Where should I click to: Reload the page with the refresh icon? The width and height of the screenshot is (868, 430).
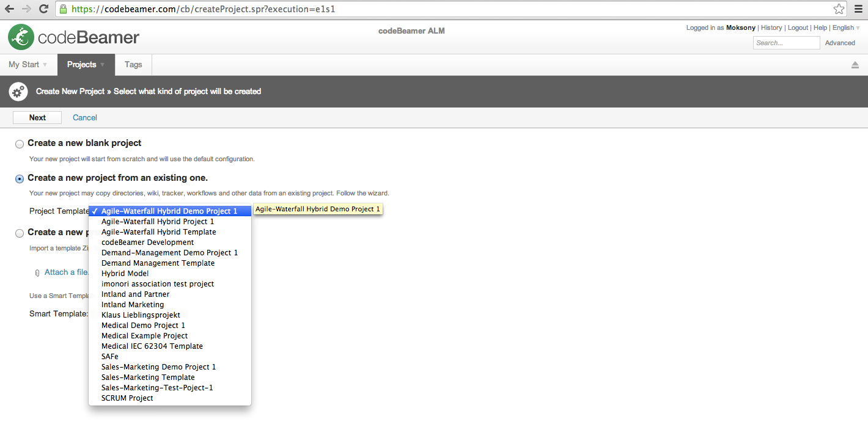tap(43, 9)
